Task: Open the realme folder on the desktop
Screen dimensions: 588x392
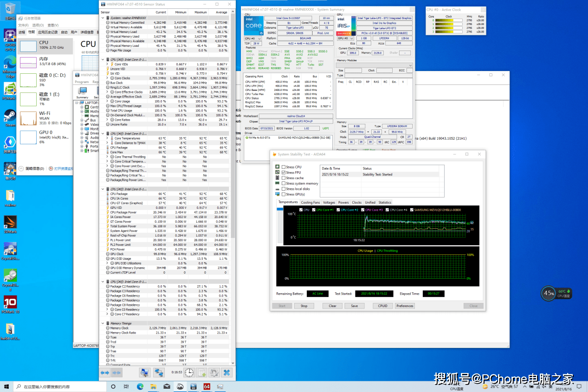Action: point(10,198)
